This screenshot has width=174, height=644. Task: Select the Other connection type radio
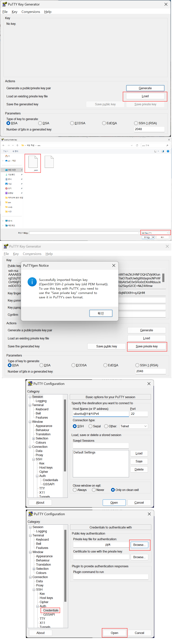click(106, 426)
